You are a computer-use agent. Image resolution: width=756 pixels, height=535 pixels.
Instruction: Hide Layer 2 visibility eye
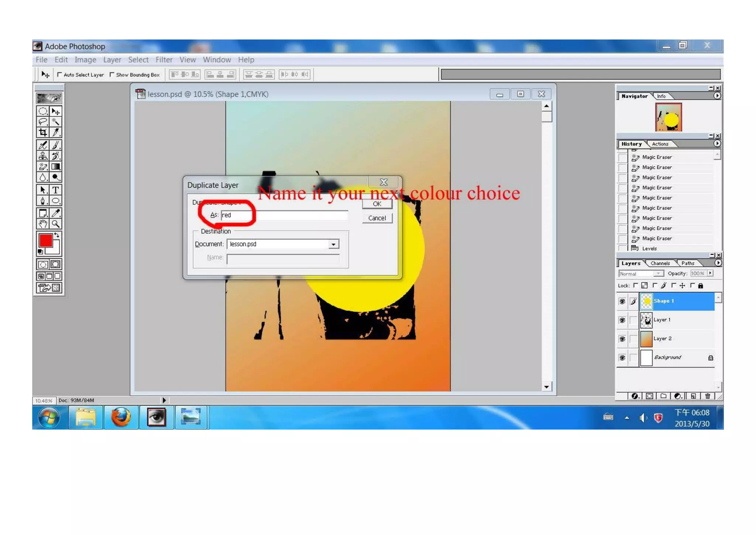[x=622, y=339]
